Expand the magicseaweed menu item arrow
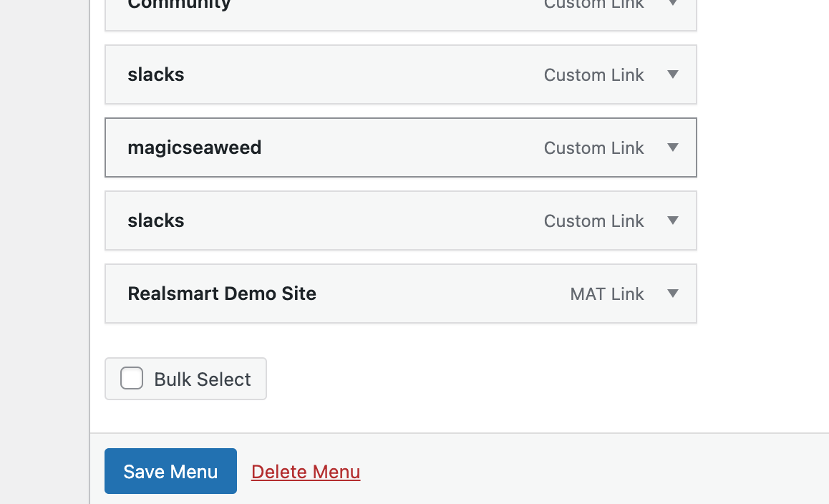The image size is (829, 504). tap(672, 147)
